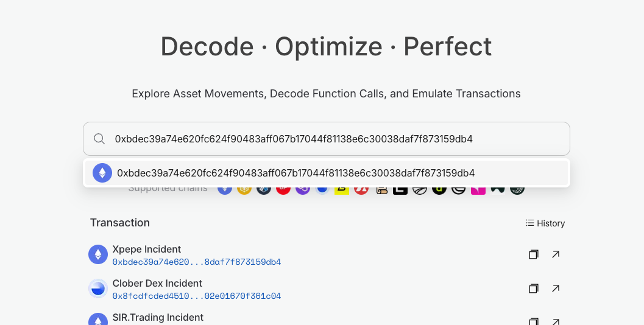Open Xpepe Incident via arrow icon
The width and height of the screenshot is (644, 325).
click(556, 254)
